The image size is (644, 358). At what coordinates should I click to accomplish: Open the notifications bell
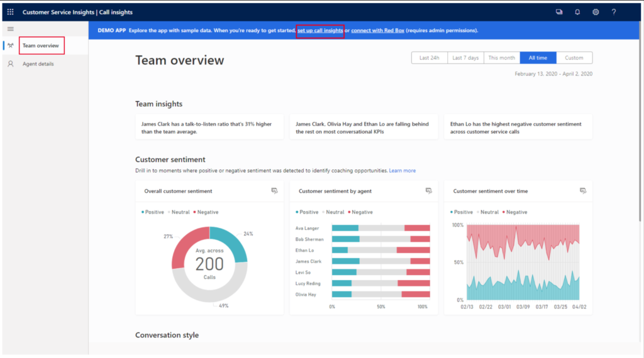pos(577,12)
